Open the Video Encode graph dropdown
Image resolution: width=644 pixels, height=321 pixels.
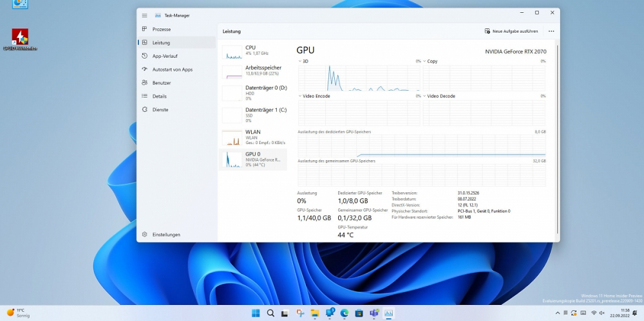pos(314,96)
